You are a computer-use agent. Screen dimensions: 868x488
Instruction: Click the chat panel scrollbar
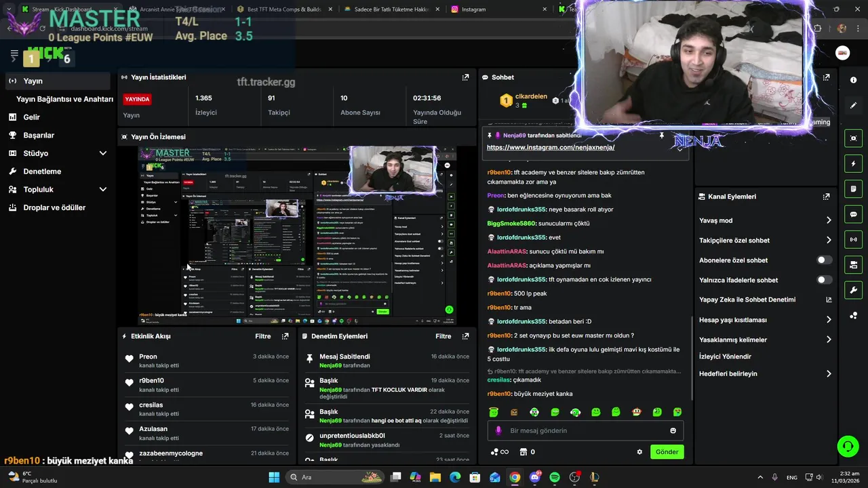coord(692,357)
